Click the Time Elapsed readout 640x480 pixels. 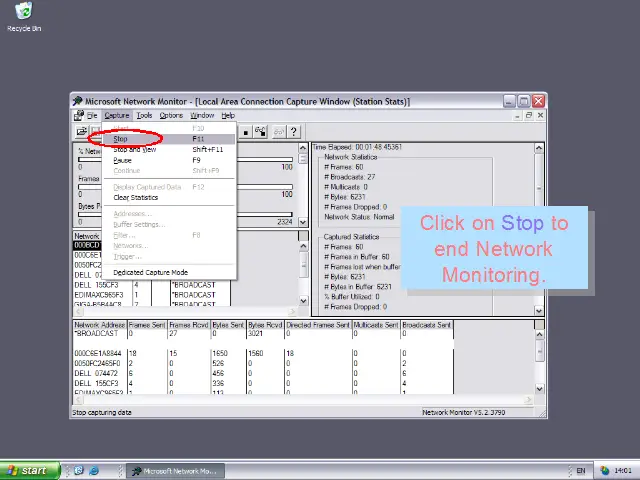click(x=357, y=147)
